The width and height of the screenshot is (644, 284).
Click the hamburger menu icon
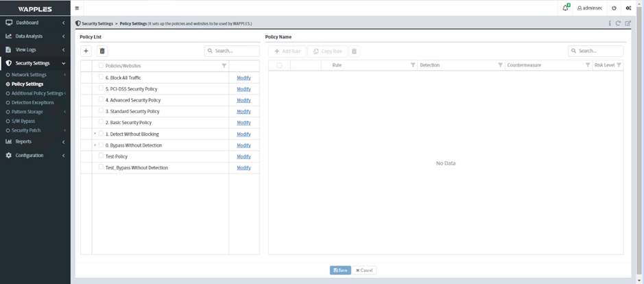[77, 8]
